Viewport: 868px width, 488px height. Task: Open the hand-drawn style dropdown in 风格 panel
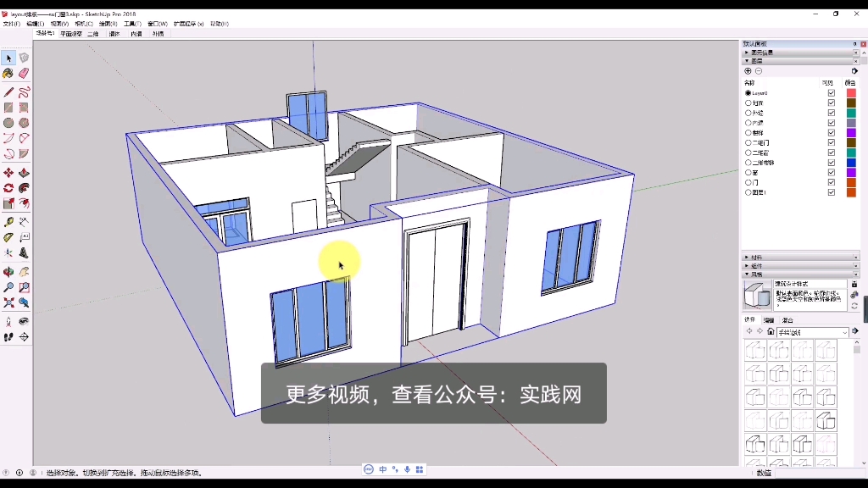pyautogui.click(x=844, y=332)
